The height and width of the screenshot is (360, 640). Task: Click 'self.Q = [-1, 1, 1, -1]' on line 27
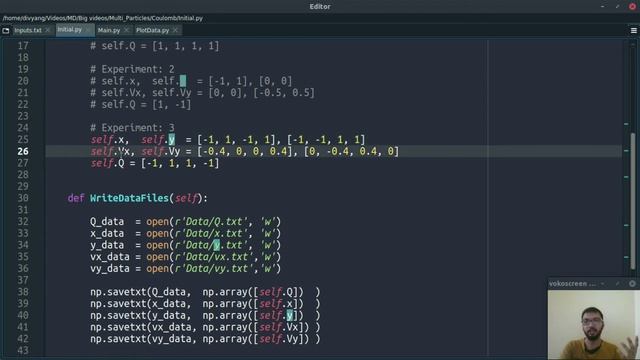tap(155, 163)
